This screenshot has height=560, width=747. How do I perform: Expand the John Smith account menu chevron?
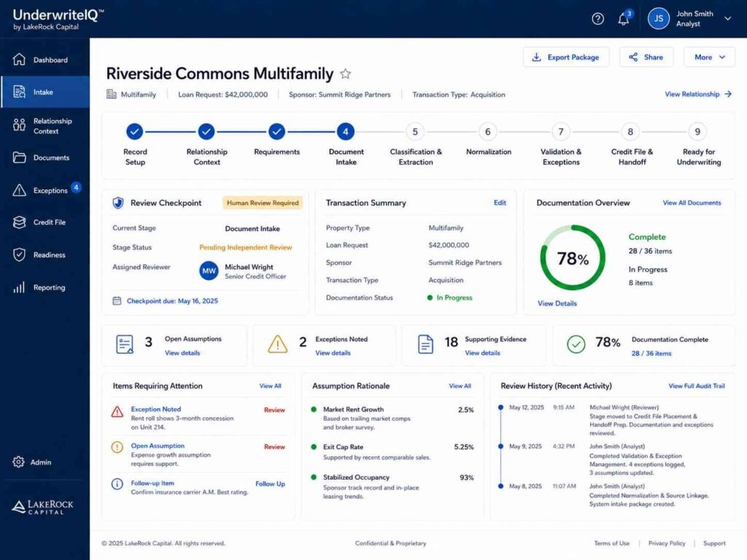click(x=727, y=18)
